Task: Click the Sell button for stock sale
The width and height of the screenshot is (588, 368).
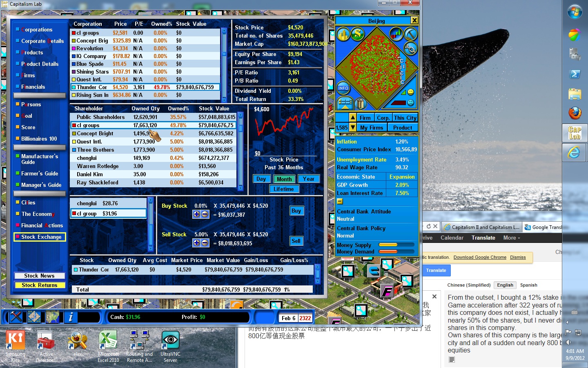Action: point(296,241)
